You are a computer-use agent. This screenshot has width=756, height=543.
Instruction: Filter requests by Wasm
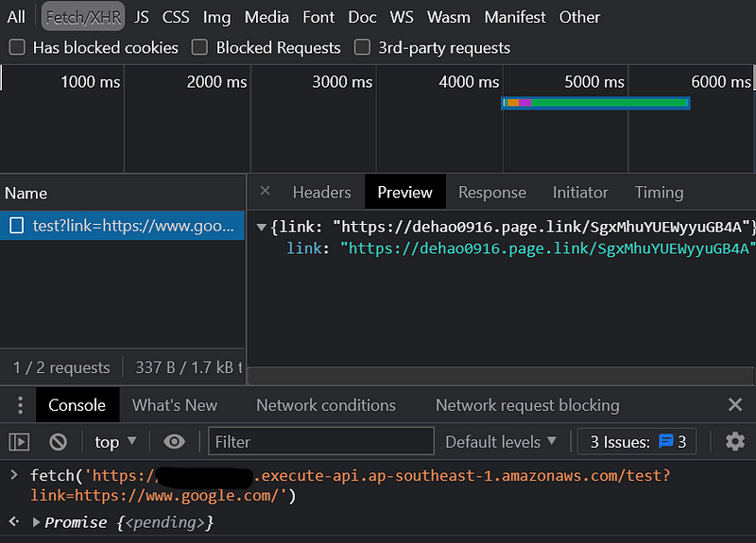pyautogui.click(x=448, y=17)
